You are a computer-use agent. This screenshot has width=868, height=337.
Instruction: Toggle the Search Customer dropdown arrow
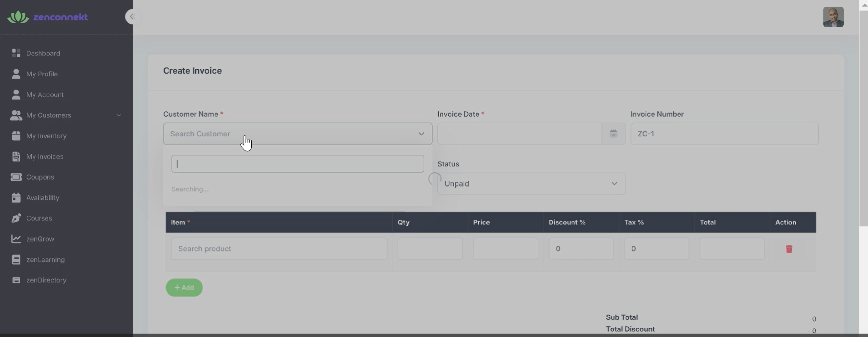click(x=421, y=134)
